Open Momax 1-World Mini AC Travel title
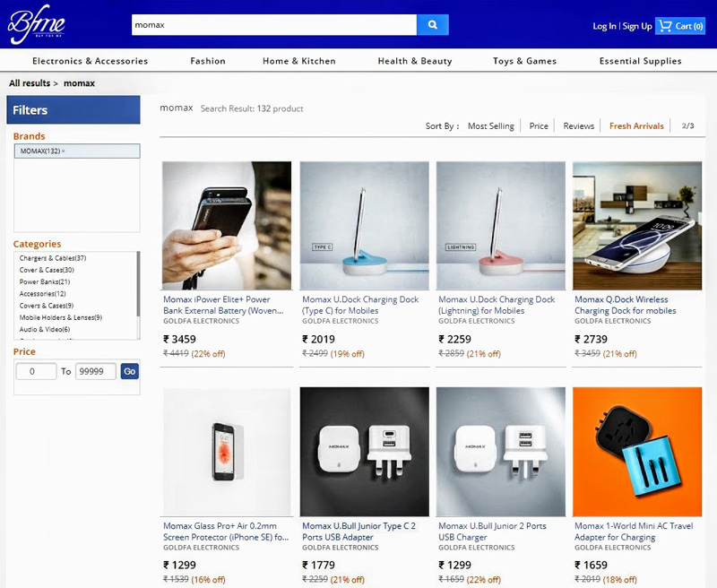This screenshot has width=717, height=588. pyautogui.click(x=634, y=532)
